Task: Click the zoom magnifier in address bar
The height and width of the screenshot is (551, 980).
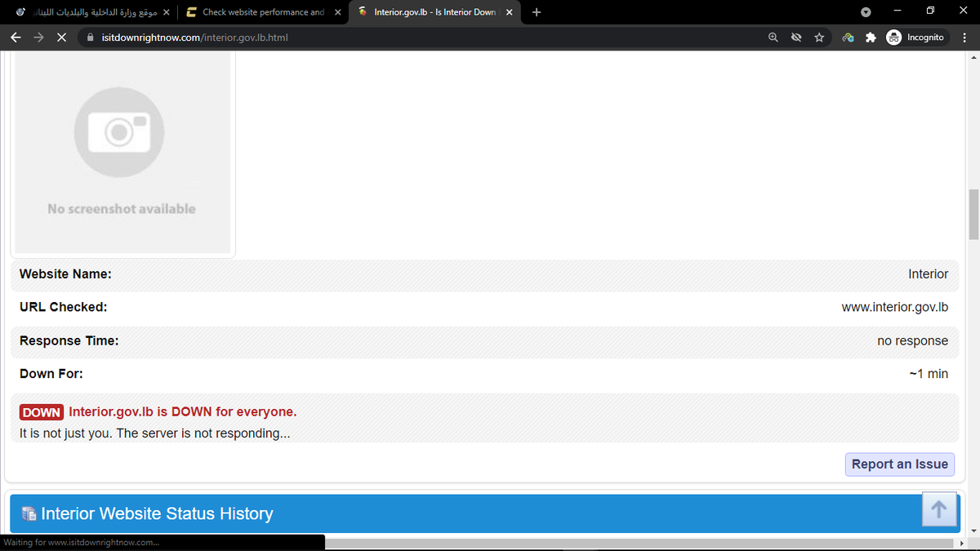Action: click(773, 38)
